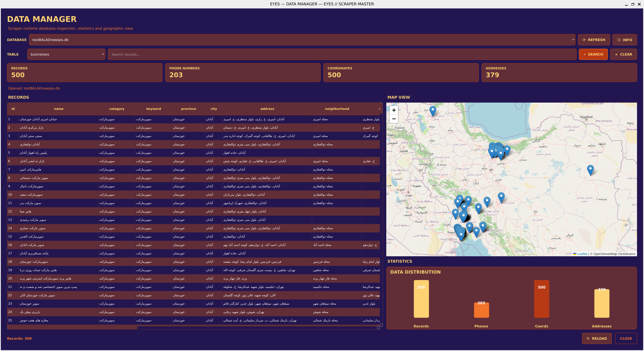The width and height of the screenshot is (644, 351).
Task: Sort by neighborhood column header
Action: pyautogui.click(x=337, y=109)
